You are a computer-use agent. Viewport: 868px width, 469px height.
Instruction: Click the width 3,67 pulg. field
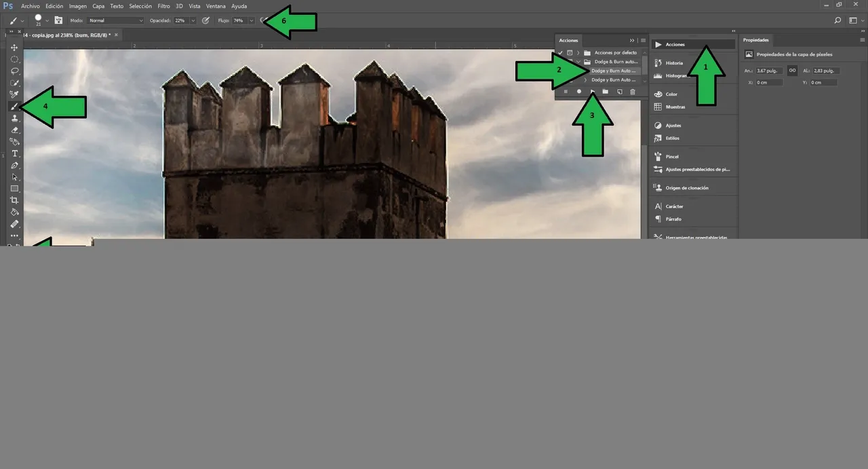coord(769,71)
